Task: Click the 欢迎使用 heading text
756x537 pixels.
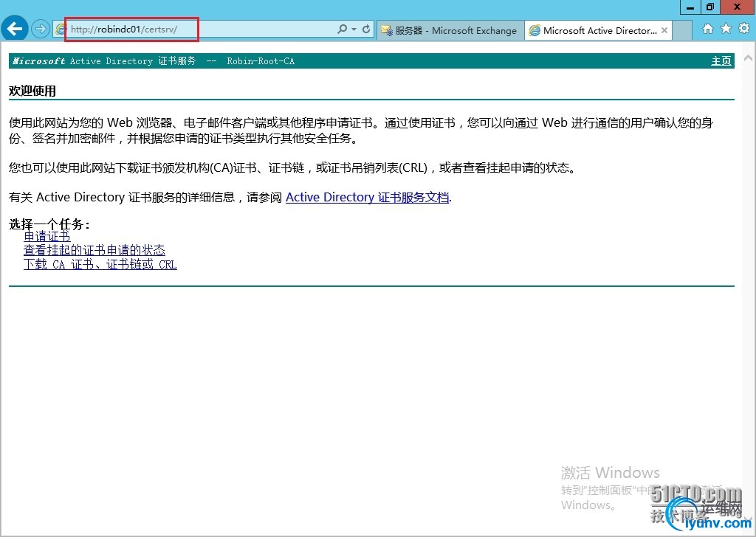Action: (x=32, y=91)
